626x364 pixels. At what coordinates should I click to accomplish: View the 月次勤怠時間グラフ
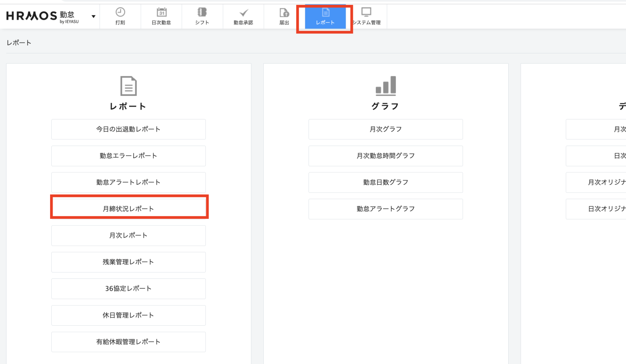tap(386, 156)
